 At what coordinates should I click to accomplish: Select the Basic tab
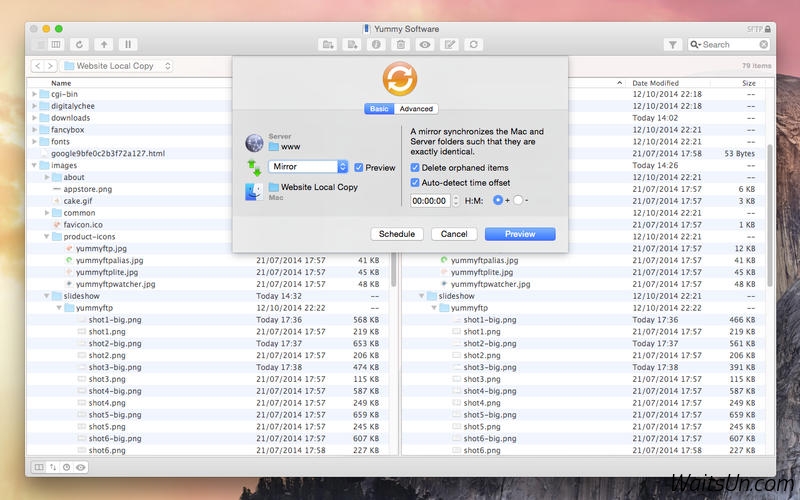click(x=379, y=109)
